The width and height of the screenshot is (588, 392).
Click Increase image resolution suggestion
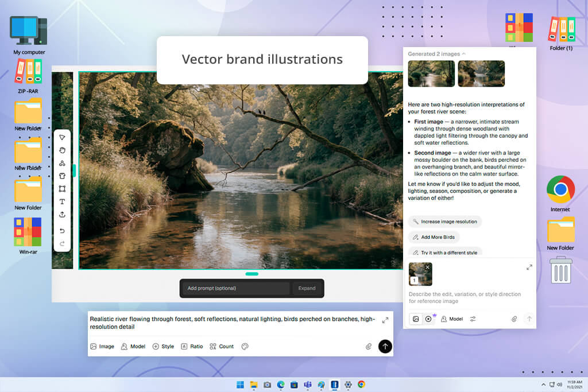point(445,222)
